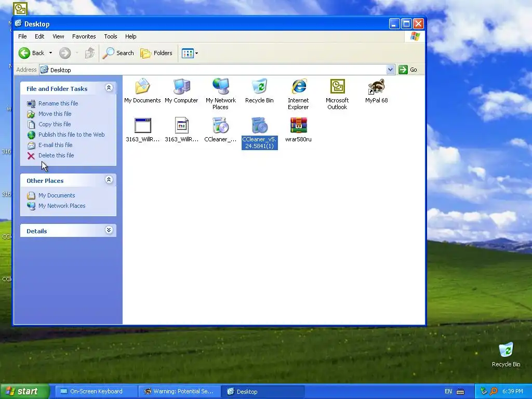Open the Tools menu
Viewport: 532px width, 399px height.
tap(110, 36)
